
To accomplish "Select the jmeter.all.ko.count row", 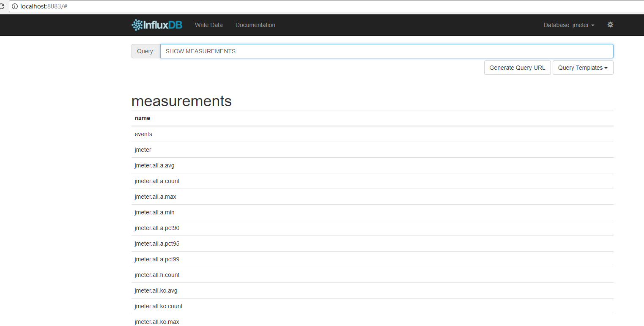I will 372,306.
